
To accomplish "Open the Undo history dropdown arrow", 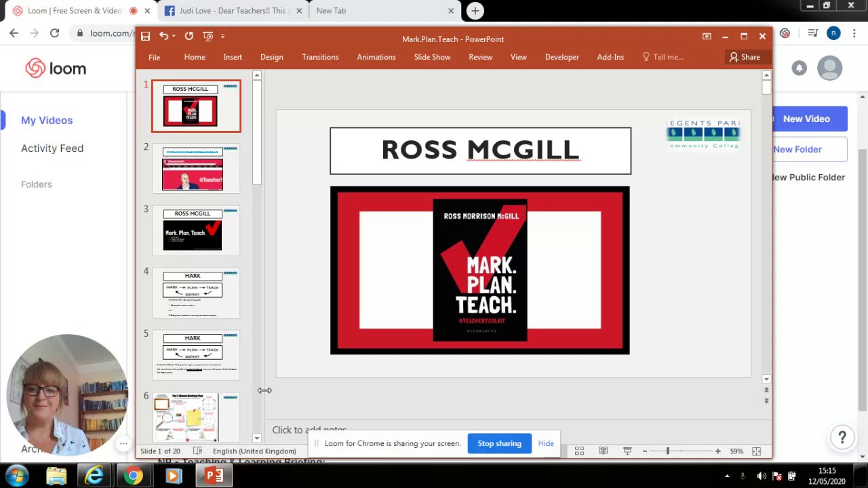I will click(174, 36).
